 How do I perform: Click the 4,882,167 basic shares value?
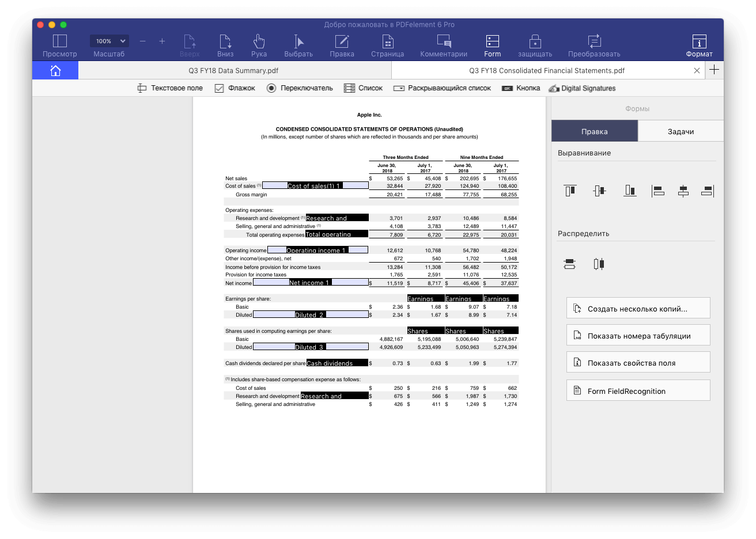coord(391,339)
